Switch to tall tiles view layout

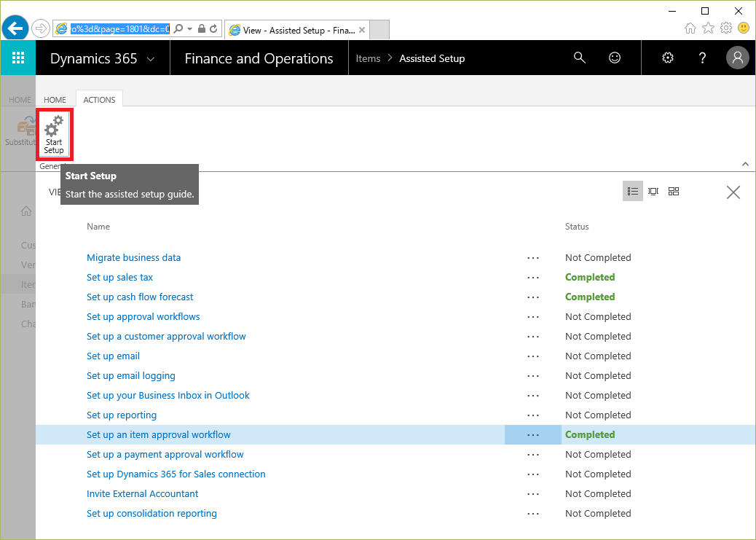653,192
